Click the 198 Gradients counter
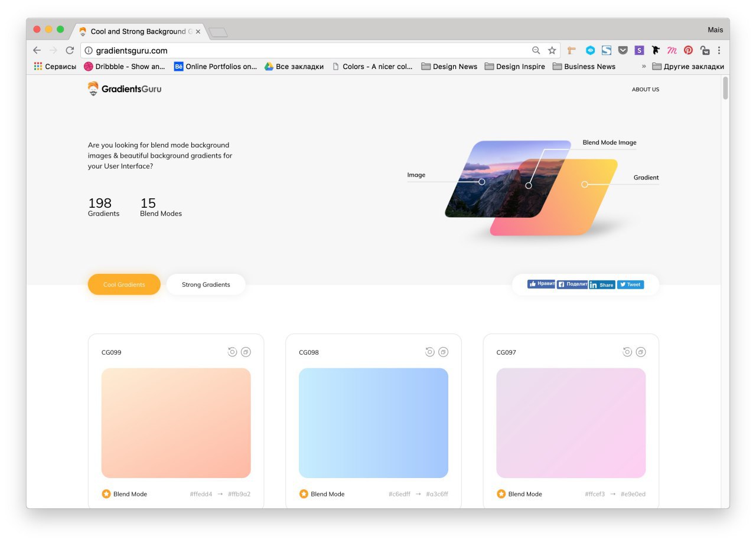Image resolution: width=756 pixels, height=543 pixels. pos(103,207)
